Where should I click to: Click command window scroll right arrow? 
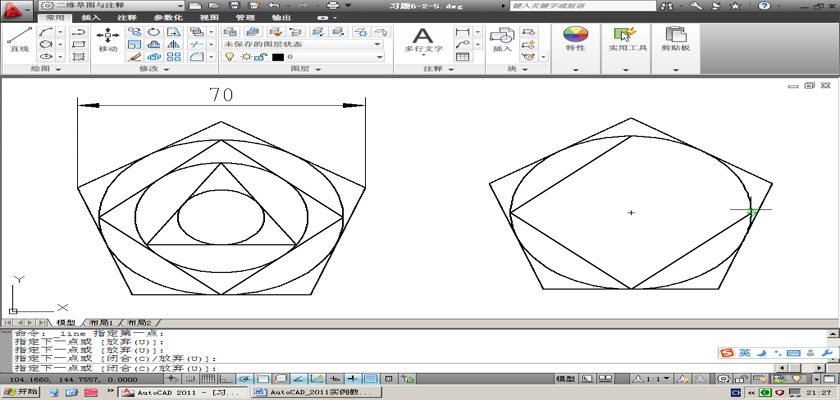(x=820, y=368)
